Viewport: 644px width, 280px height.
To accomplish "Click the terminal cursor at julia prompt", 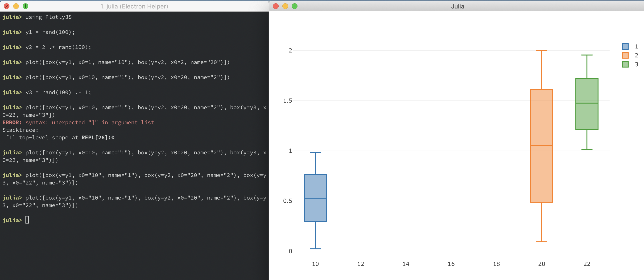I will point(27,220).
